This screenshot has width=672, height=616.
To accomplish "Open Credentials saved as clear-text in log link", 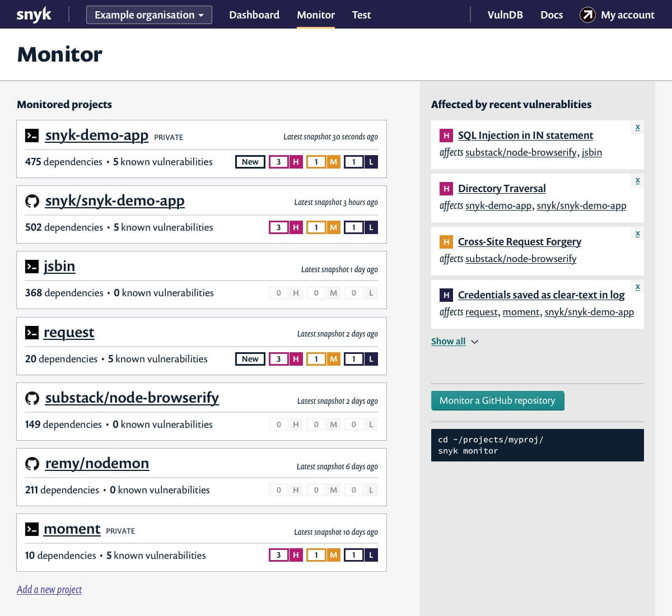I will tap(541, 295).
